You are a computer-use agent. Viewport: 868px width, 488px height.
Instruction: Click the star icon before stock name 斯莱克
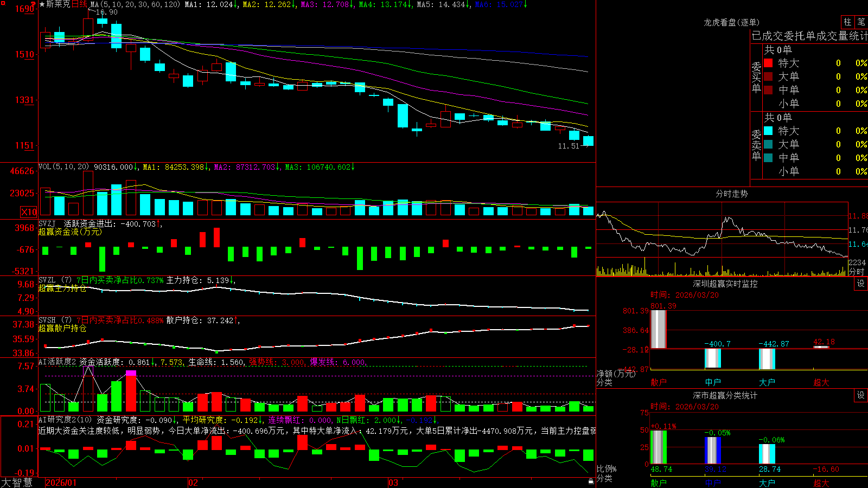(42, 4)
